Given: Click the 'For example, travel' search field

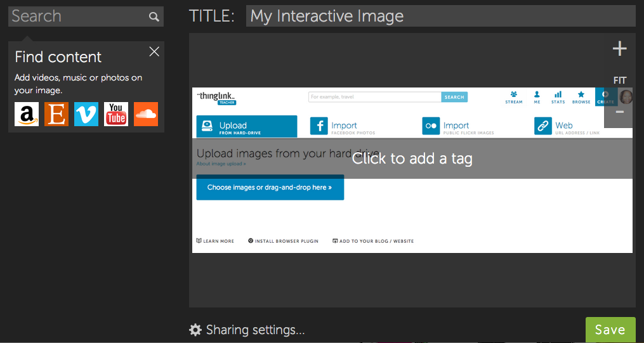Looking at the screenshot, I should point(374,97).
